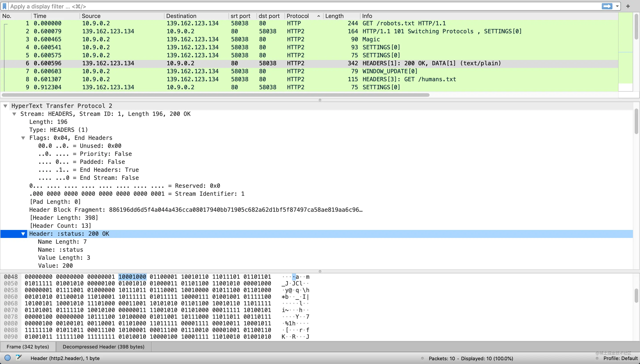640x364 pixels.
Task: Collapse the Stream HEADERS tree node
Action: pos(14,114)
